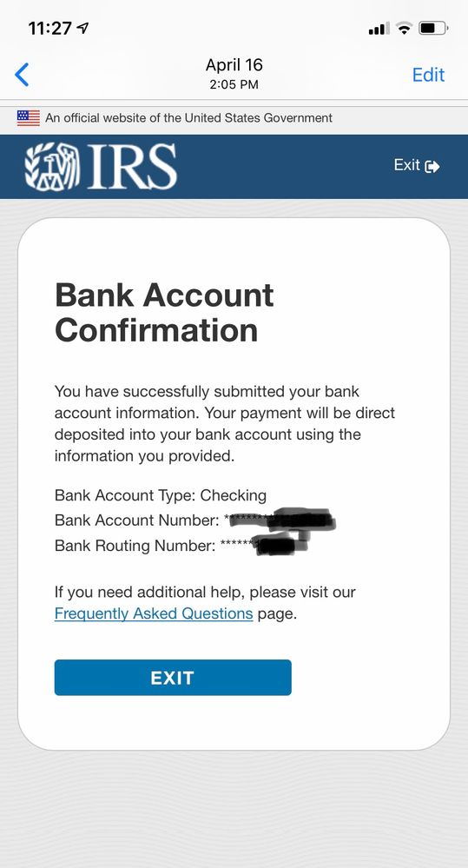Tap the official website government banner text
The width and height of the screenshot is (468, 868).
[x=188, y=118]
